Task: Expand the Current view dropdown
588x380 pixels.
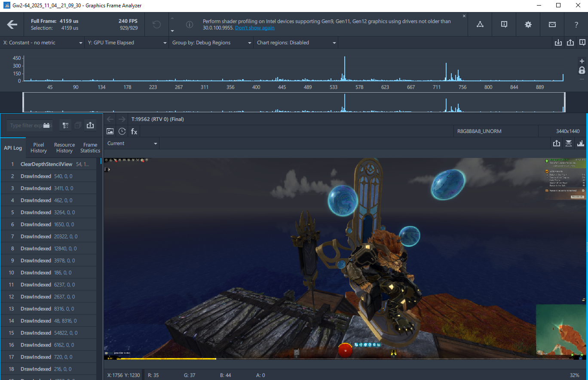Action: point(132,143)
